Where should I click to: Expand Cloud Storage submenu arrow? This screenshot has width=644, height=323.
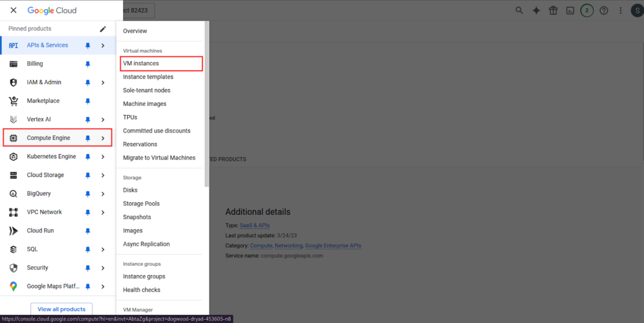103,175
